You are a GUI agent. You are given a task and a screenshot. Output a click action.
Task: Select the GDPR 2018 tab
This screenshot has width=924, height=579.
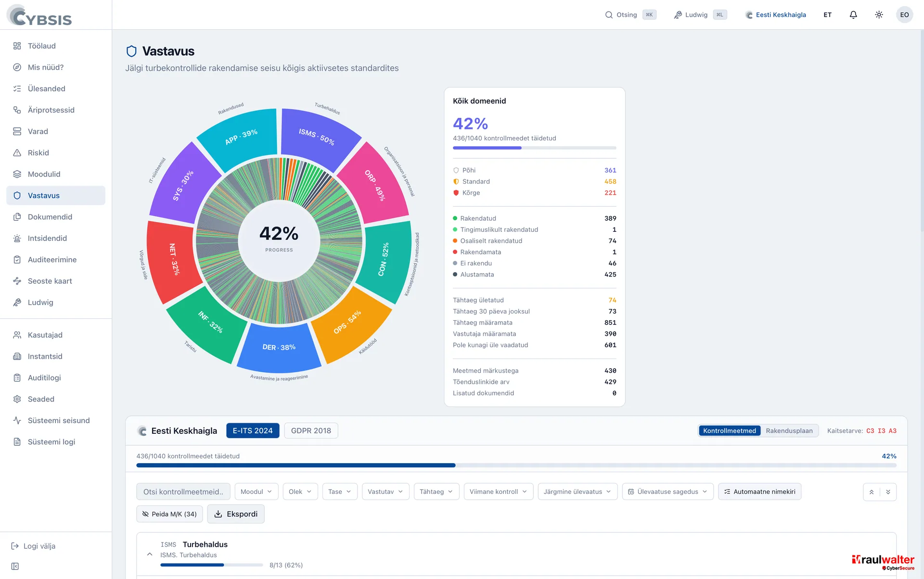point(311,431)
